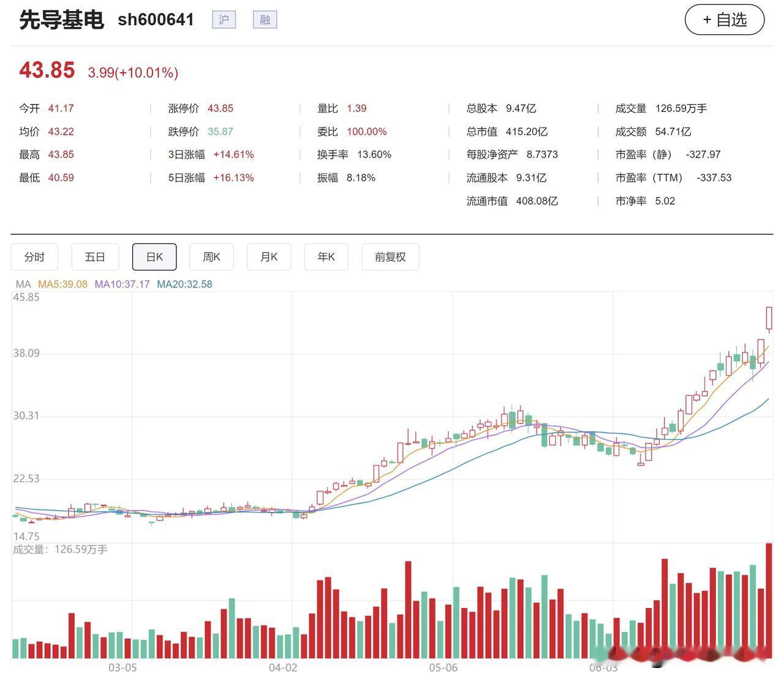This screenshot has width=784, height=684.
Task: Click the 流通市值 value 408.08亿
Action: coord(537,201)
